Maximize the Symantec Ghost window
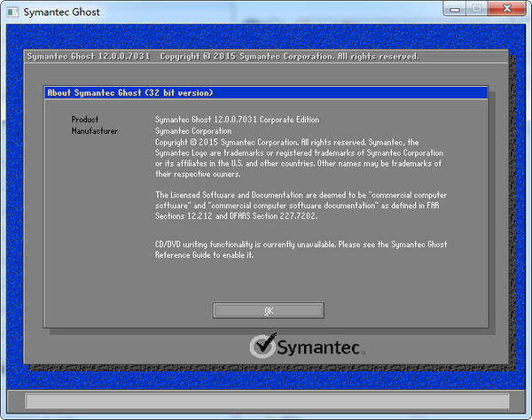The width and height of the screenshot is (532, 420). (477, 9)
